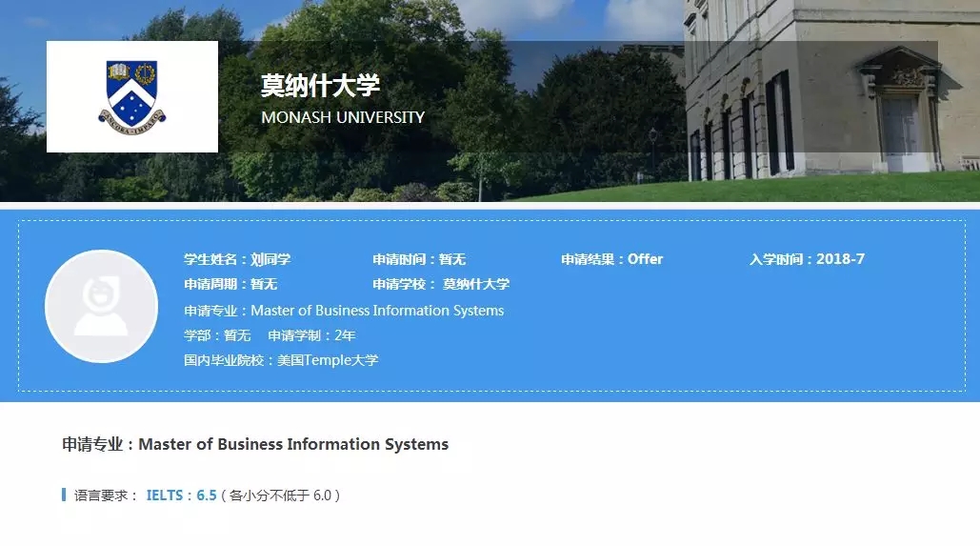
Task: Click the 申请结果：Offer text
Action: pos(611,259)
